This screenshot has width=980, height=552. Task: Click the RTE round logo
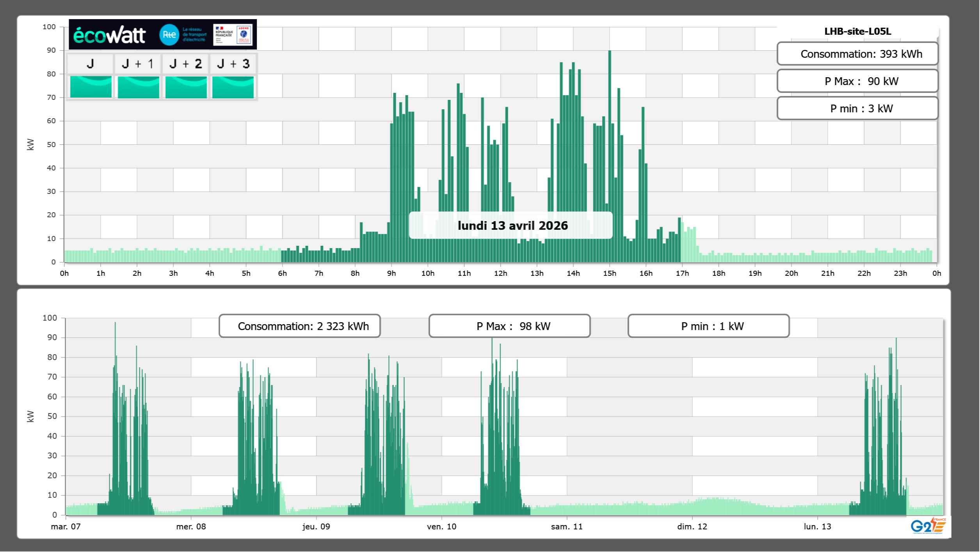pyautogui.click(x=169, y=35)
